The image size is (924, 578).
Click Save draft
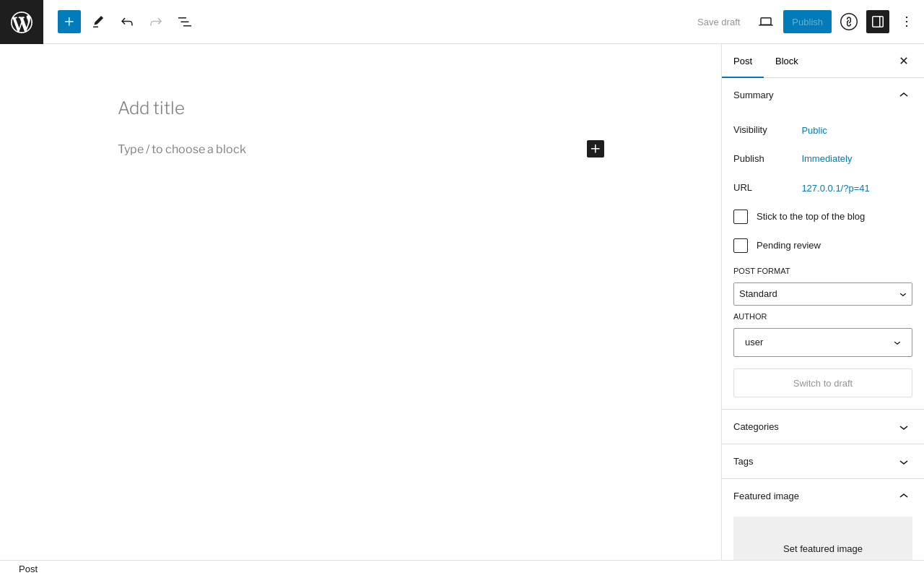click(x=718, y=22)
